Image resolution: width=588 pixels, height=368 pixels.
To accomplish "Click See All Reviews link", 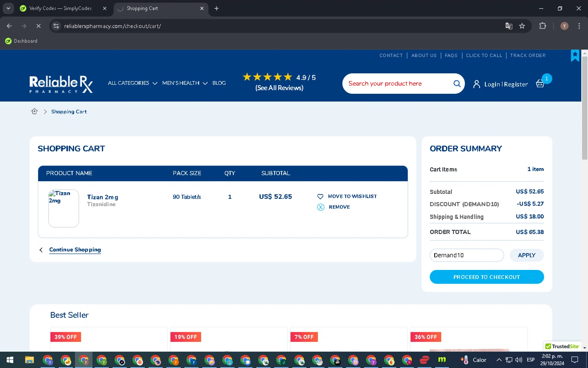I will pos(279,88).
